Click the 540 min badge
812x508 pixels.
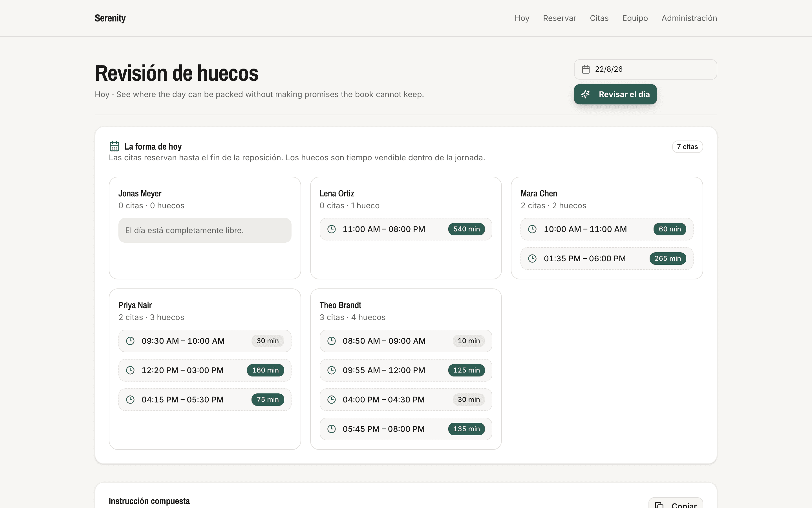point(466,229)
